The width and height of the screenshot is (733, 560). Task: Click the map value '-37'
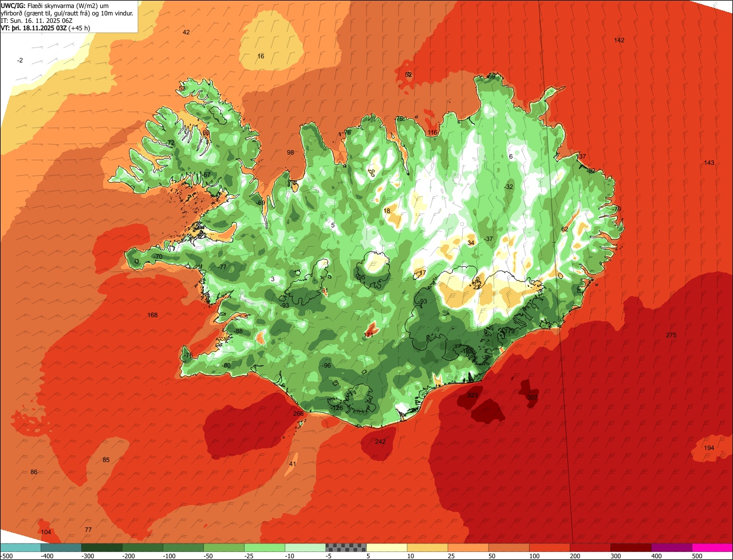click(x=488, y=239)
